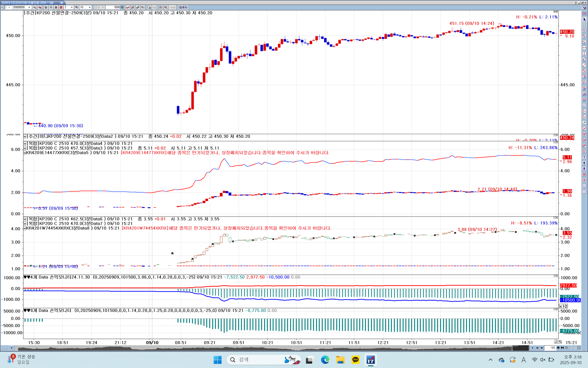Click the fast-forward scroll chart icon
Viewport: 588px width, 368px height.
(x=541, y=348)
